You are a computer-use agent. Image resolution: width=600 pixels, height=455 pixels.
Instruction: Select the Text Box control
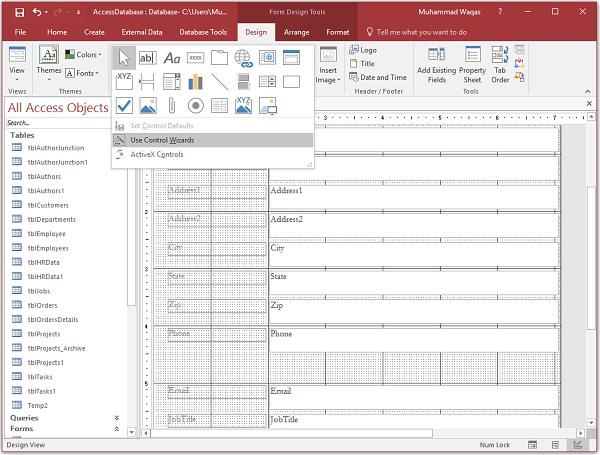[x=147, y=58]
